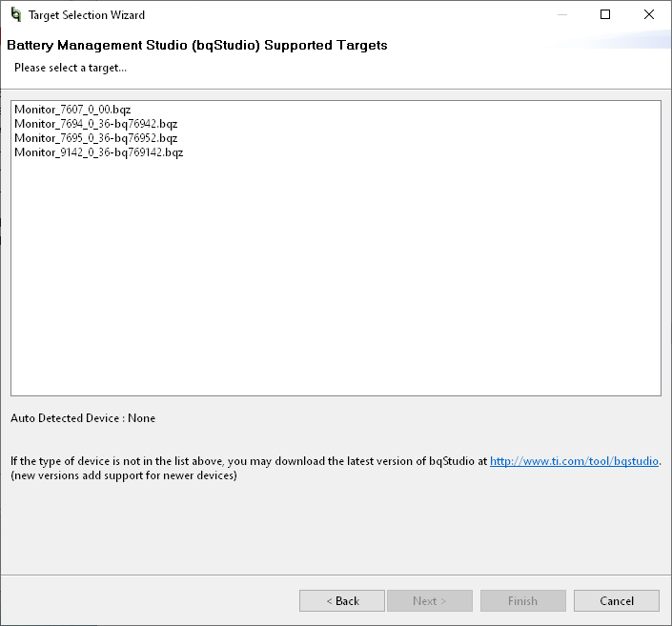Click empty space in the target list
This screenshot has width=672, height=626.
point(334,286)
